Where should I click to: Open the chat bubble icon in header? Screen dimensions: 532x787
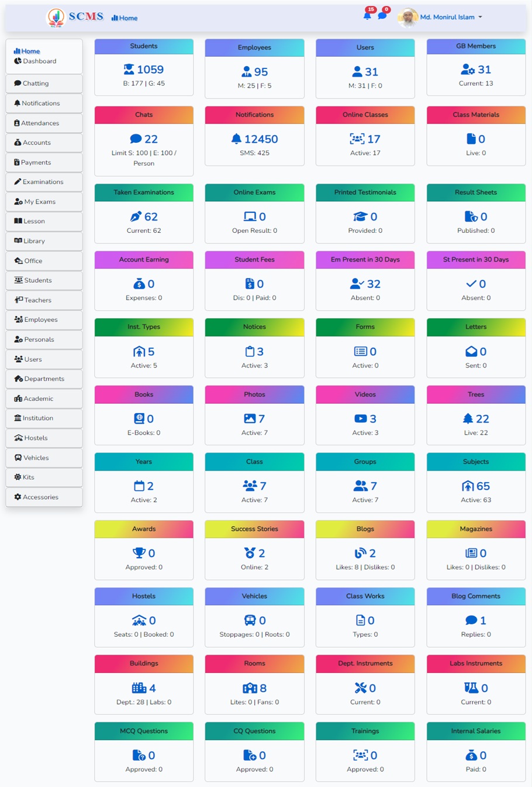382,16
